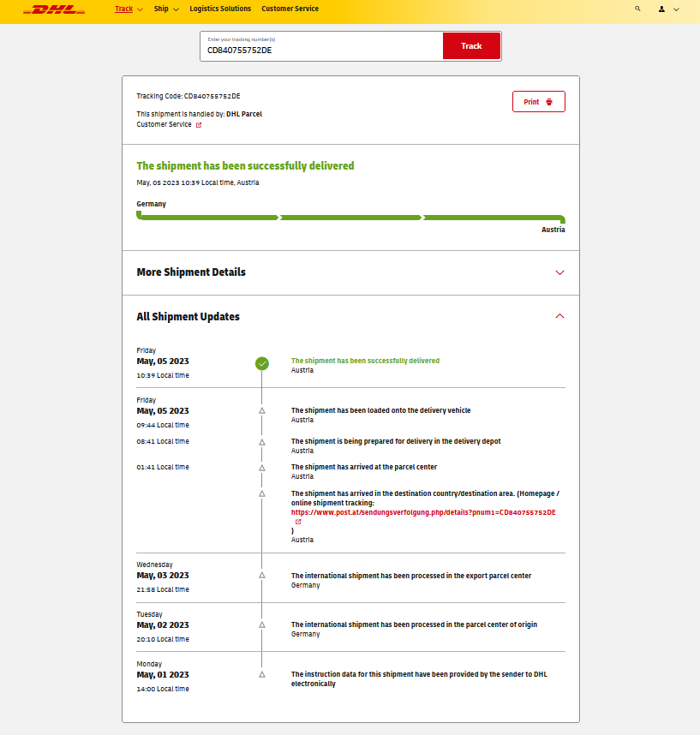Open Customer Service in top navigation
The image size is (700, 735).
(290, 9)
